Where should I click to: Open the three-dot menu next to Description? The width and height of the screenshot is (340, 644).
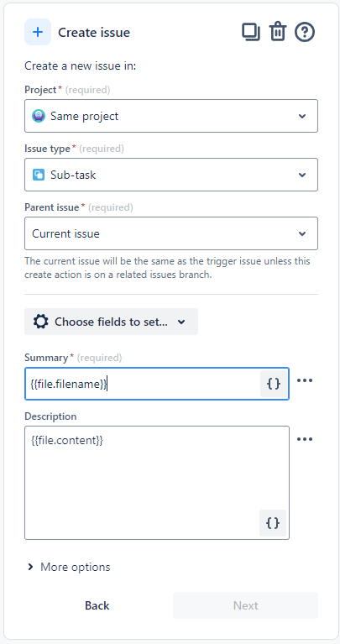[305, 439]
